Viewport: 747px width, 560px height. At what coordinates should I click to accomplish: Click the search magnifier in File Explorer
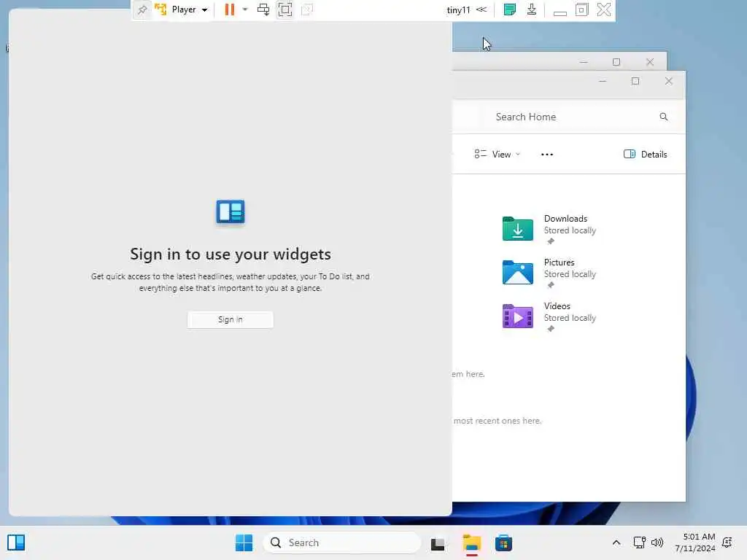point(664,117)
